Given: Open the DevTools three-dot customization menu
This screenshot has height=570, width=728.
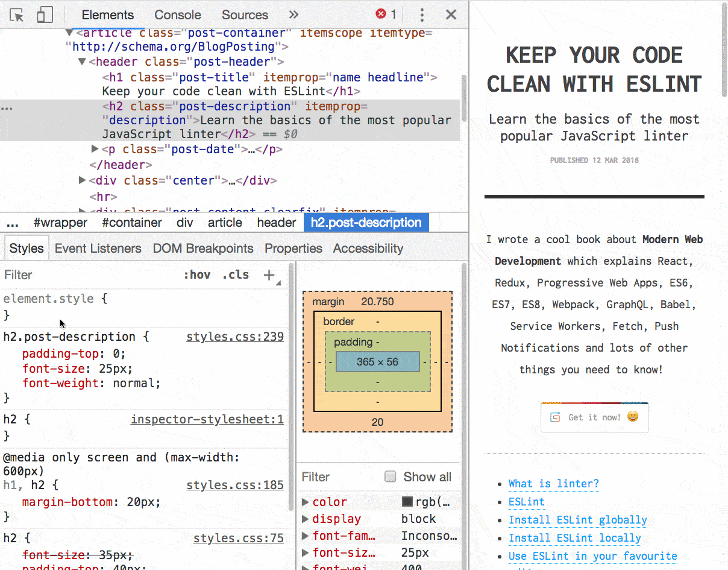Looking at the screenshot, I should 422,14.
